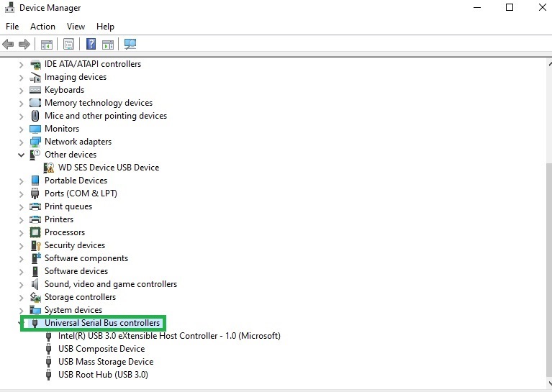Click the Software components puzzle icon
Image resolution: width=552 pixels, height=392 pixels.
[x=36, y=258]
